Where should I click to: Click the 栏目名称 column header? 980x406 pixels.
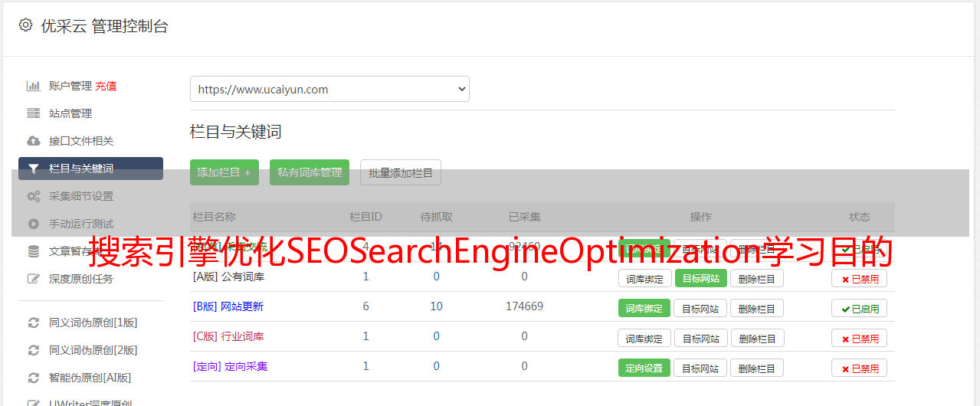coord(215,217)
